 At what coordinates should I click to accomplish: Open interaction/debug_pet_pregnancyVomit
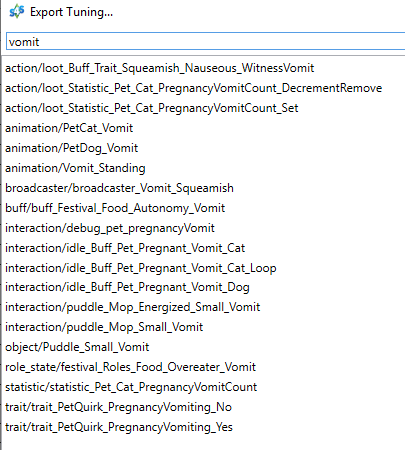point(110,228)
